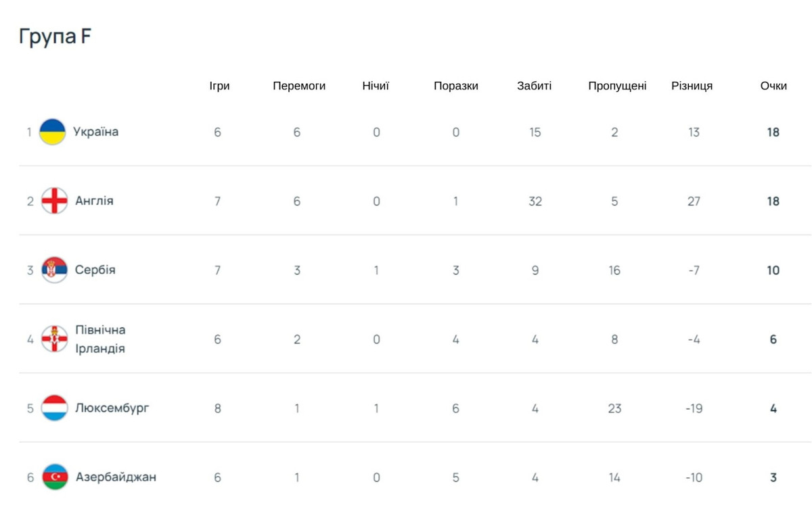Open the Україна team link
Screen dimensions: 812x528
click(96, 132)
